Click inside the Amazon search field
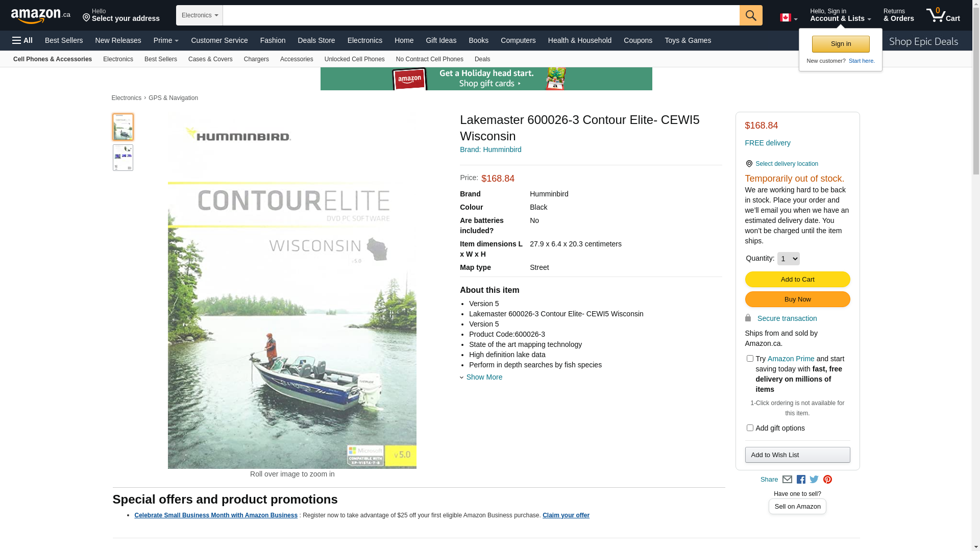 [x=481, y=15]
